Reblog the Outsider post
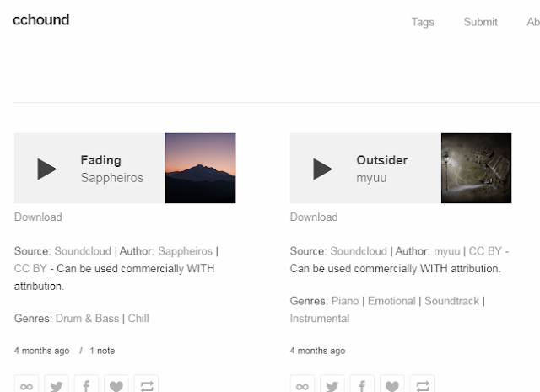The width and height of the screenshot is (540, 392). (422, 384)
